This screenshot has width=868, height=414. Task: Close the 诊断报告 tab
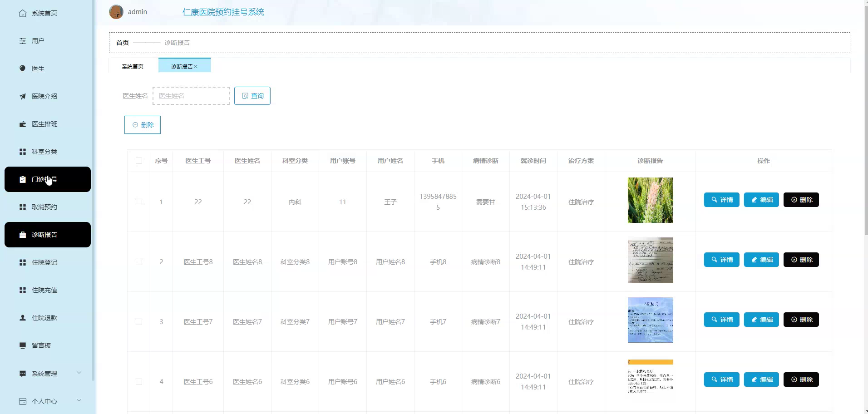(x=196, y=66)
